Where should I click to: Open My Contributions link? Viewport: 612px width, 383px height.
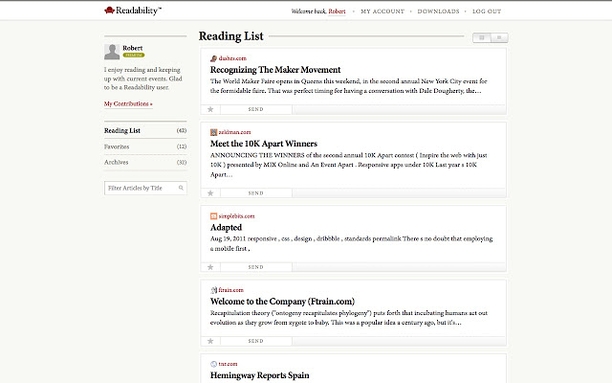128,104
